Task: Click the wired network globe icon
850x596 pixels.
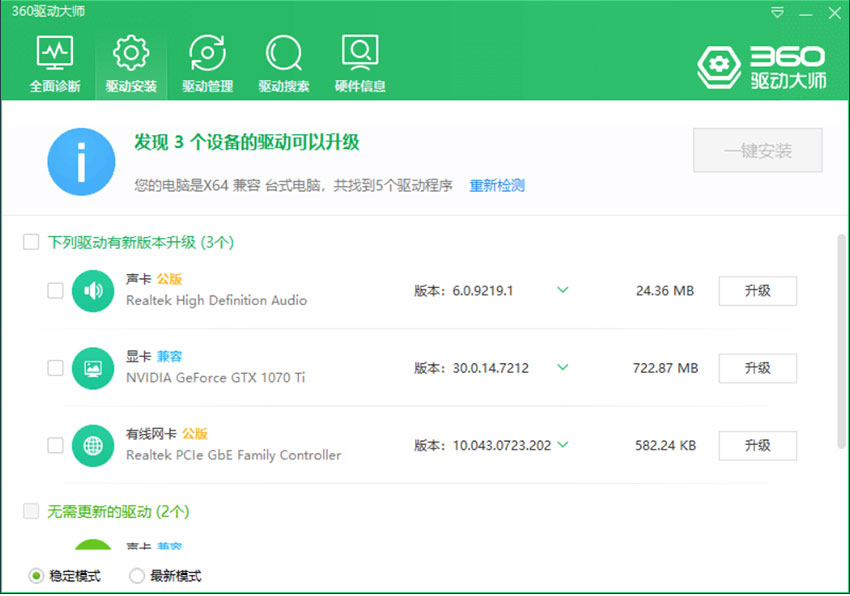Action: pyautogui.click(x=93, y=446)
